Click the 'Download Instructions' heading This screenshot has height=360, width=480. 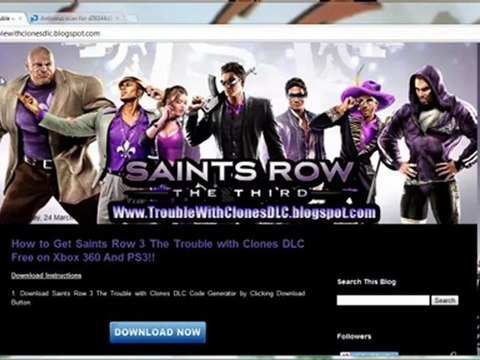[46, 276]
